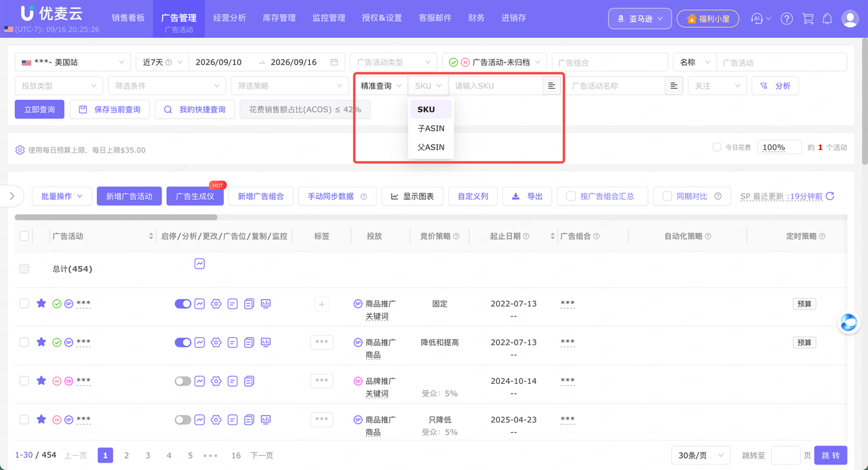Open the 经营分析 top navigation tab
The height and width of the screenshot is (470, 868).
click(229, 18)
